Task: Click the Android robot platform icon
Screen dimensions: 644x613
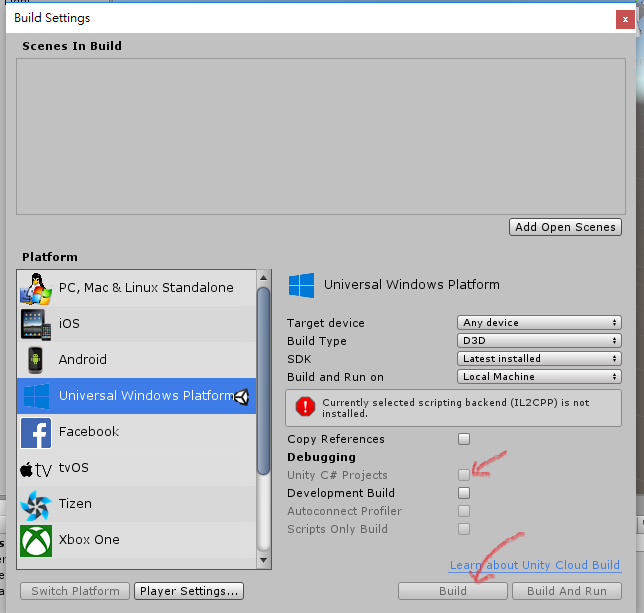Action: coord(36,360)
